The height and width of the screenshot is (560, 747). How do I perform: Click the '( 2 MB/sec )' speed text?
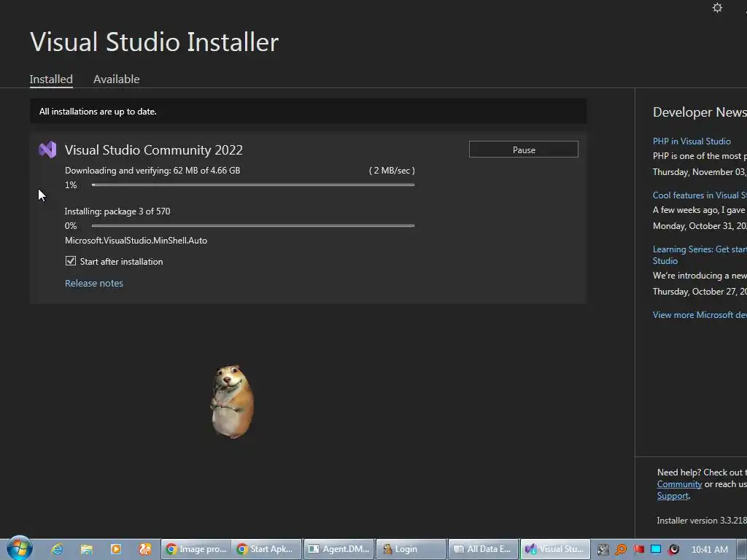click(392, 171)
